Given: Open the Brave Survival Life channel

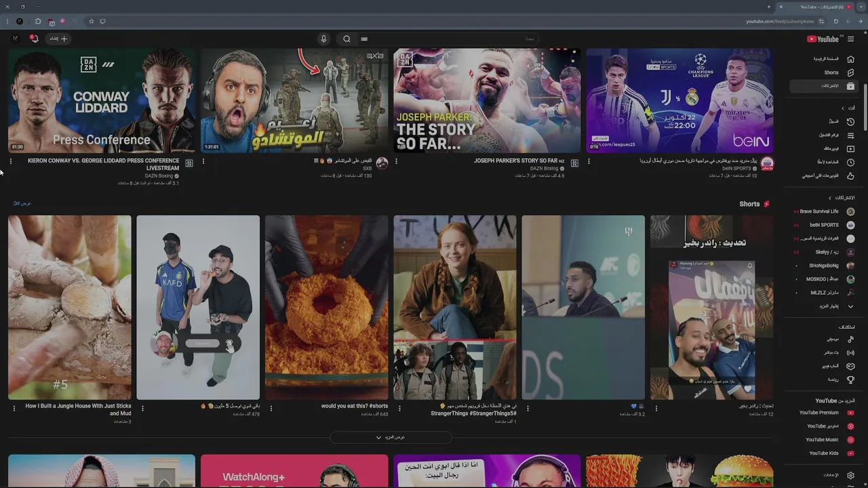Looking at the screenshot, I should (823, 211).
